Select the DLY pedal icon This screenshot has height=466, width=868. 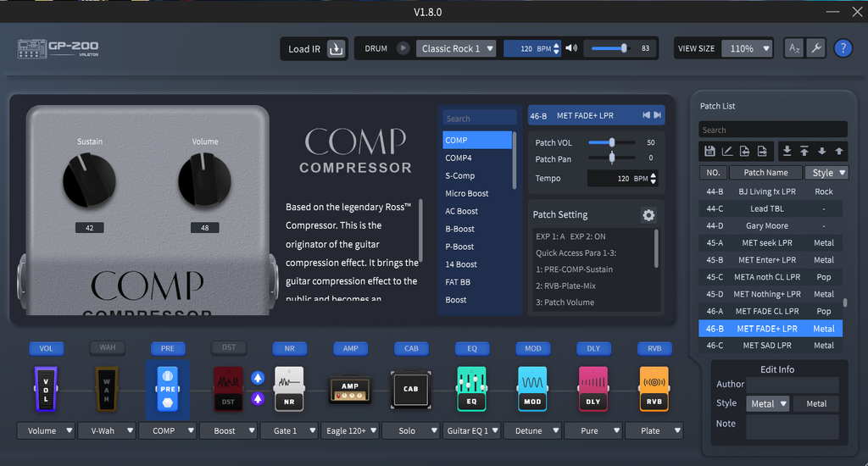click(593, 389)
